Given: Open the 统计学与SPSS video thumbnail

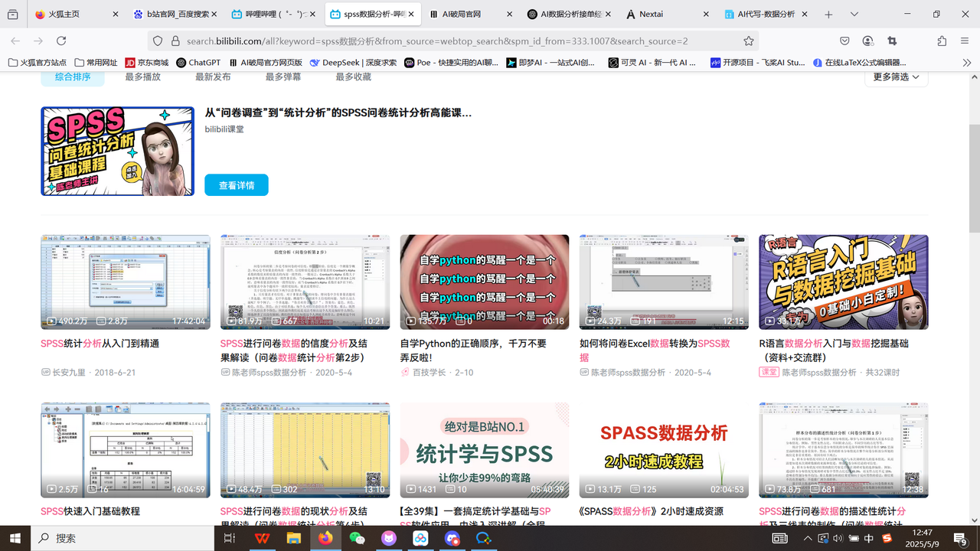Looking at the screenshot, I should pos(485,451).
